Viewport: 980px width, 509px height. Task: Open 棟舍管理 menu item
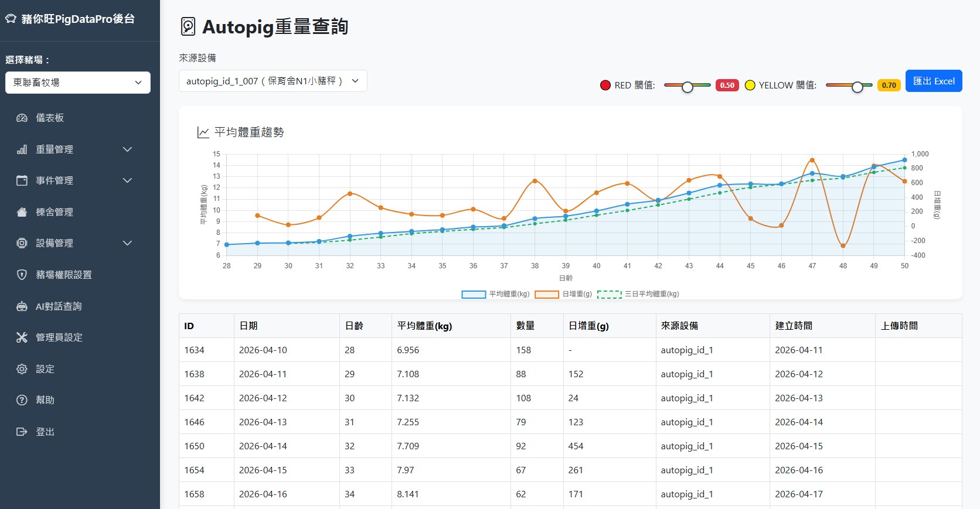tap(55, 212)
